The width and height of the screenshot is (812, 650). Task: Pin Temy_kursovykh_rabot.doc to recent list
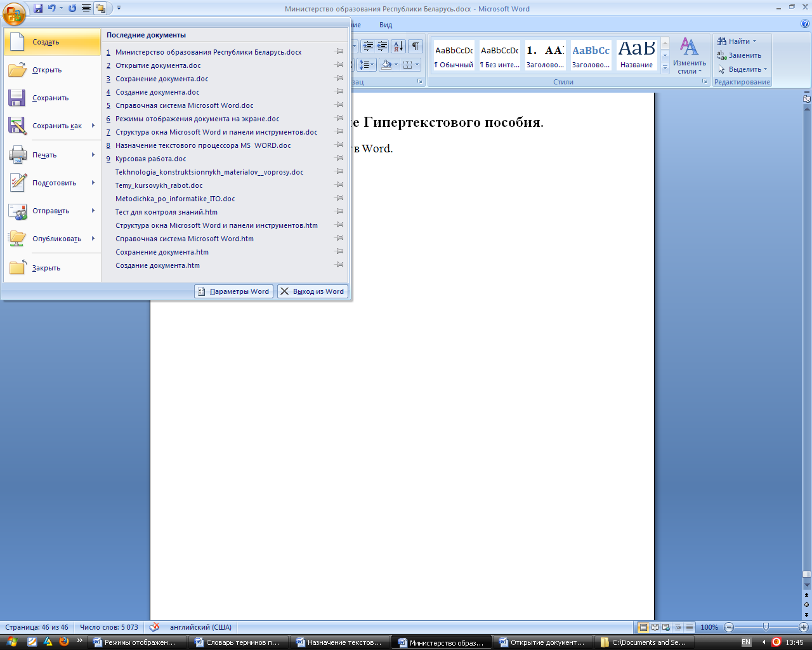[339, 185]
